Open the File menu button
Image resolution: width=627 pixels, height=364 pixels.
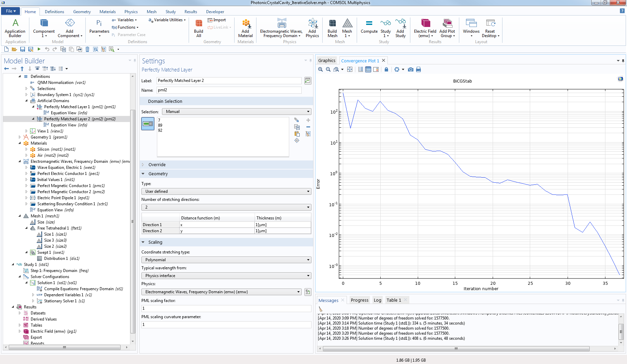tap(11, 11)
